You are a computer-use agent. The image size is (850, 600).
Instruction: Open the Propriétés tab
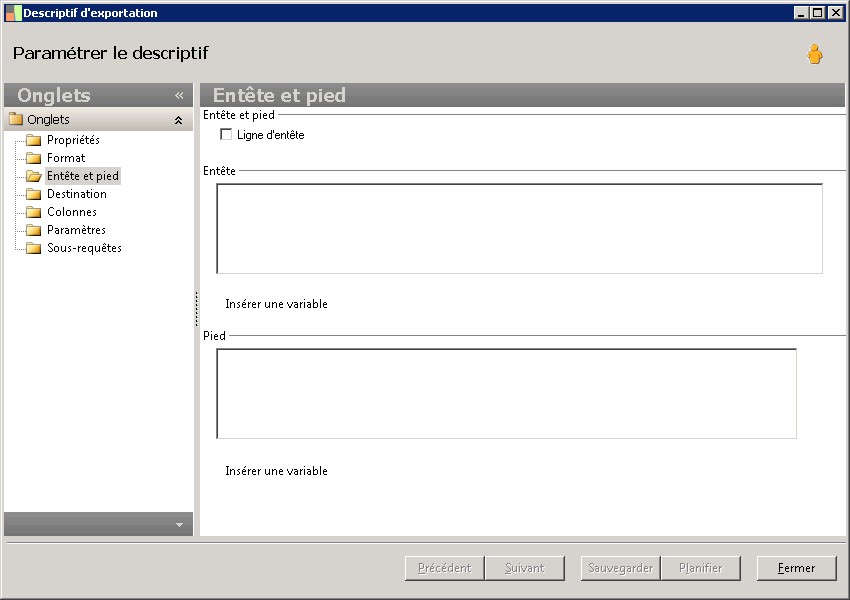pos(73,140)
